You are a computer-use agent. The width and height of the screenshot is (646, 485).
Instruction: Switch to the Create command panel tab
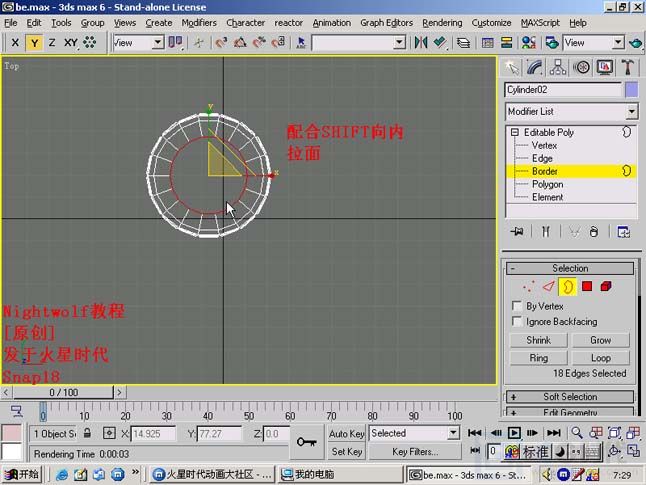[x=512, y=68]
